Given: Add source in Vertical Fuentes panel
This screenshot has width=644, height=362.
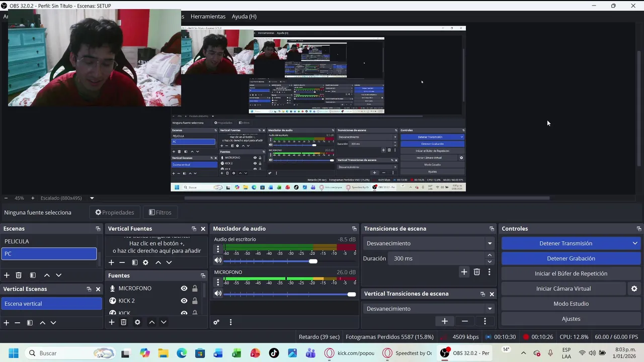Looking at the screenshot, I should 111,262.
